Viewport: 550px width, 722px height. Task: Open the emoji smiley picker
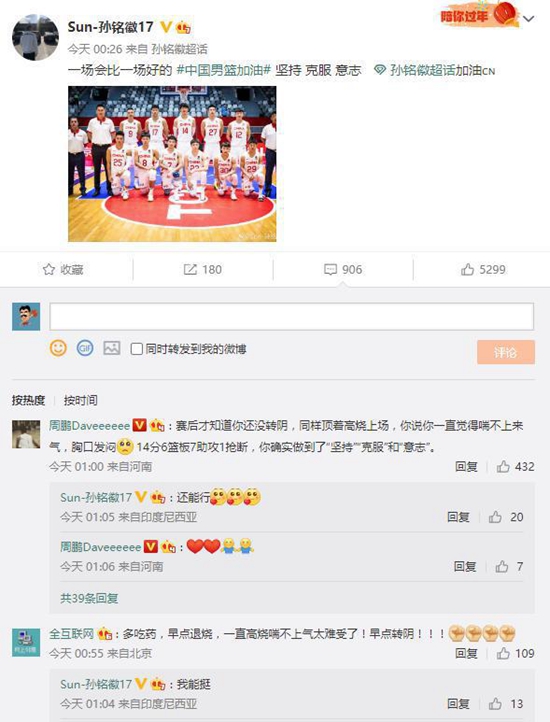(58, 348)
